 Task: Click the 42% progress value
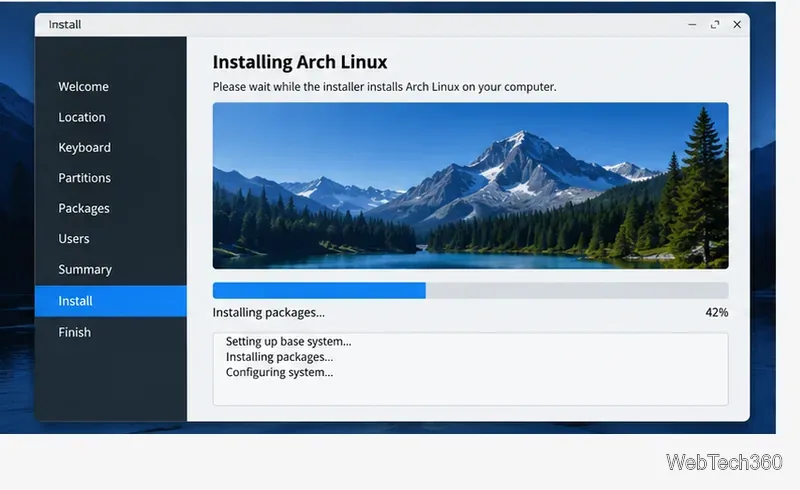pyautogui.click(x=717, y=312)
